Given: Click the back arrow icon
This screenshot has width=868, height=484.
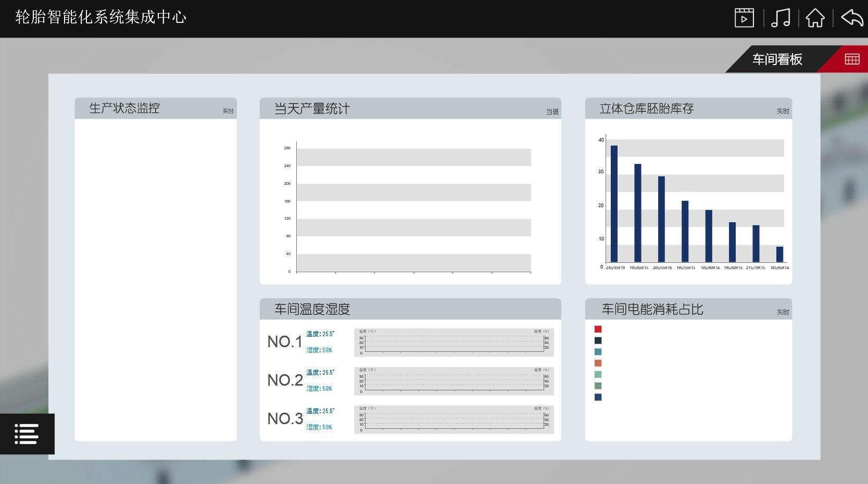Looking at the screenshot, I should [852, 18].
